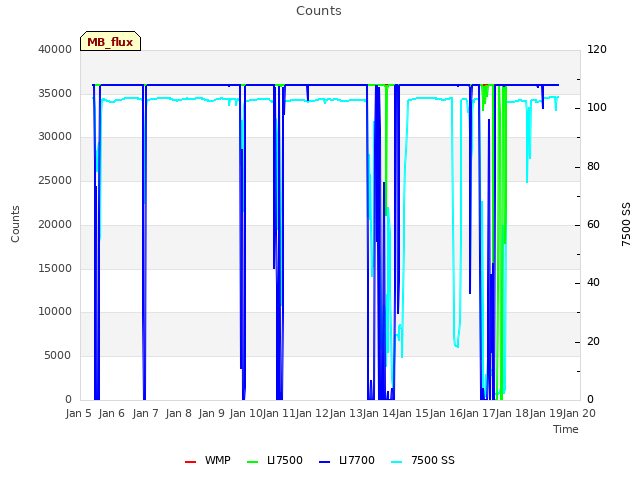Select the LI7700 legend label

point(357,460)
